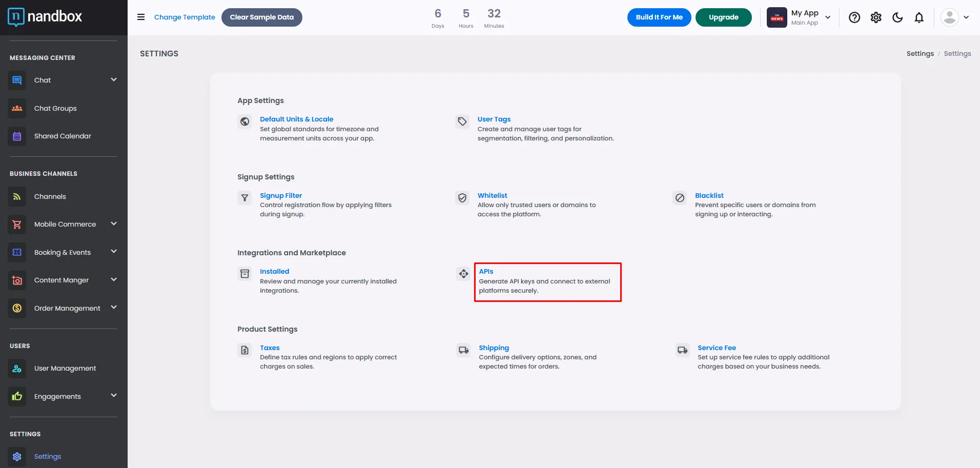Expand the Chat sidebar menu
Viewport: 980px width, 468px height.
114,80
